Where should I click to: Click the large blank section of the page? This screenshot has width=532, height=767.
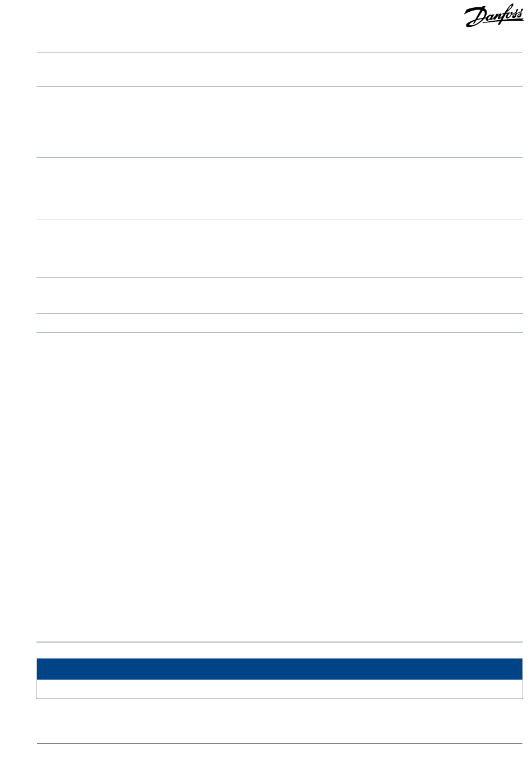click(279, 487)
